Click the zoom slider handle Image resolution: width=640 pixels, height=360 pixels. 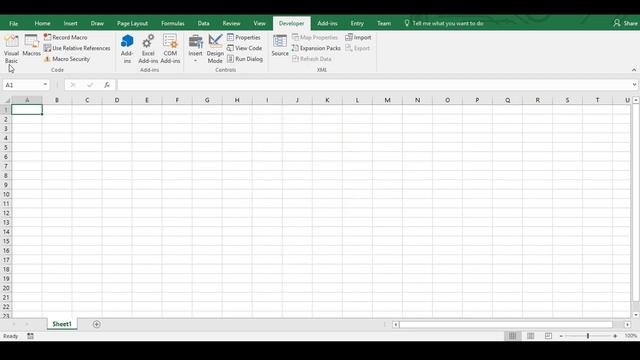click(588, 336)
